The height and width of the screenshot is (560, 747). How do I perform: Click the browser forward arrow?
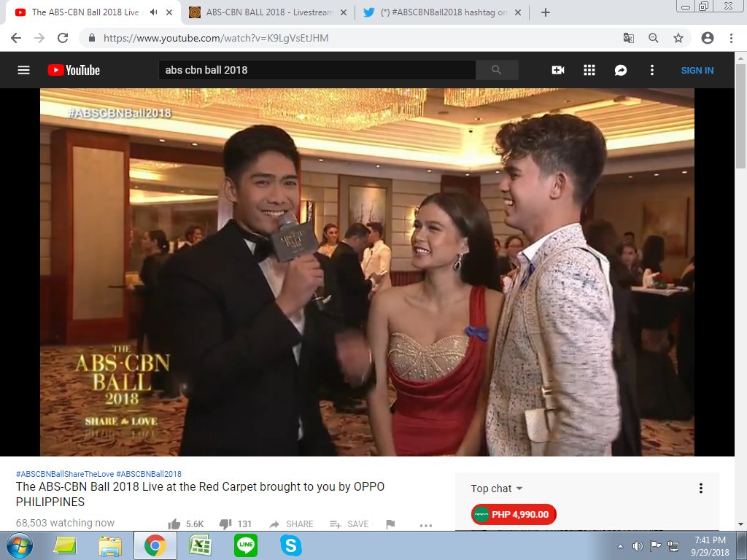[x=39, y=38]
